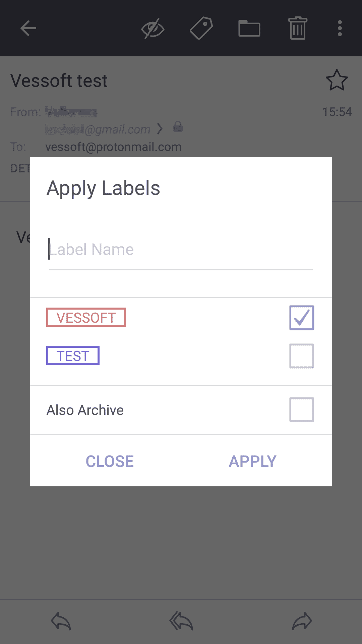The height and width of the screenshot is (644, 362).
Task: Expand sender details chevron
Action: (160, 129)
